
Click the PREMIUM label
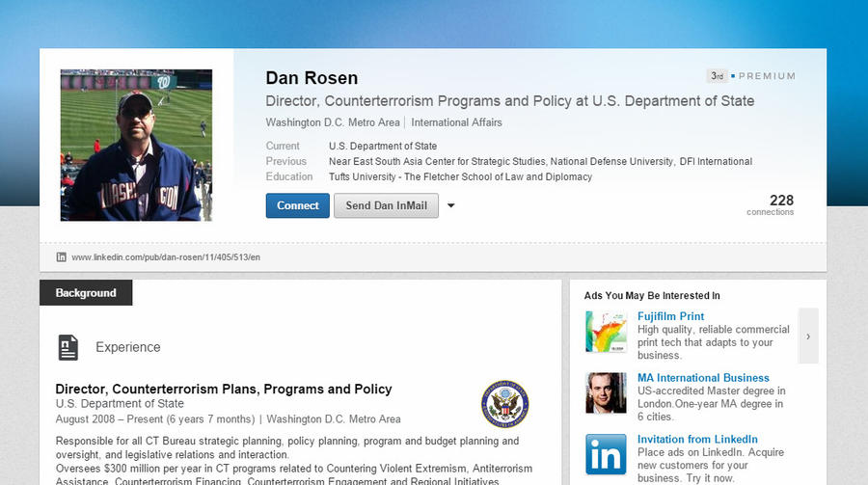[x=768, y=76]
